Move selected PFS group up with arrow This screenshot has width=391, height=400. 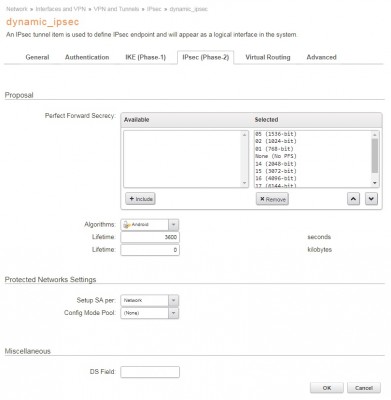(353, 199)
